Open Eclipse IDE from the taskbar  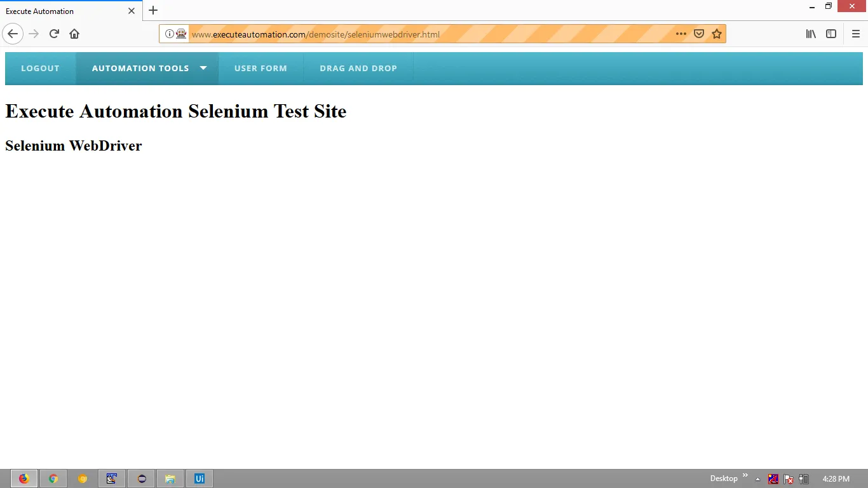click(x=141, y=478)
